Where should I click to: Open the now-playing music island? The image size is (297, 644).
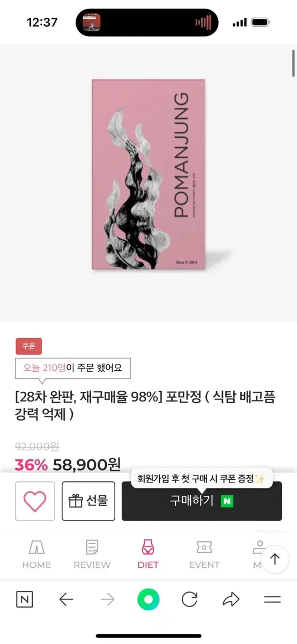(x=147, y=23)
